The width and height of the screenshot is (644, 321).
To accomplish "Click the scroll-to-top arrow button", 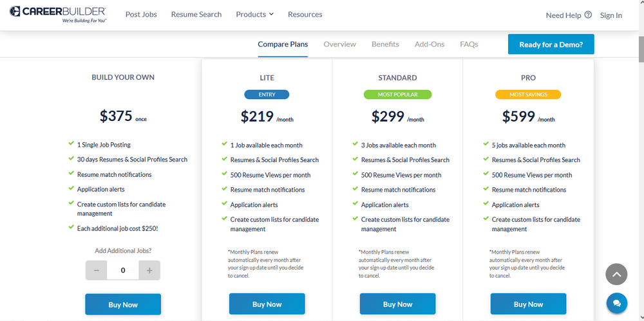I will coord(616,274).
